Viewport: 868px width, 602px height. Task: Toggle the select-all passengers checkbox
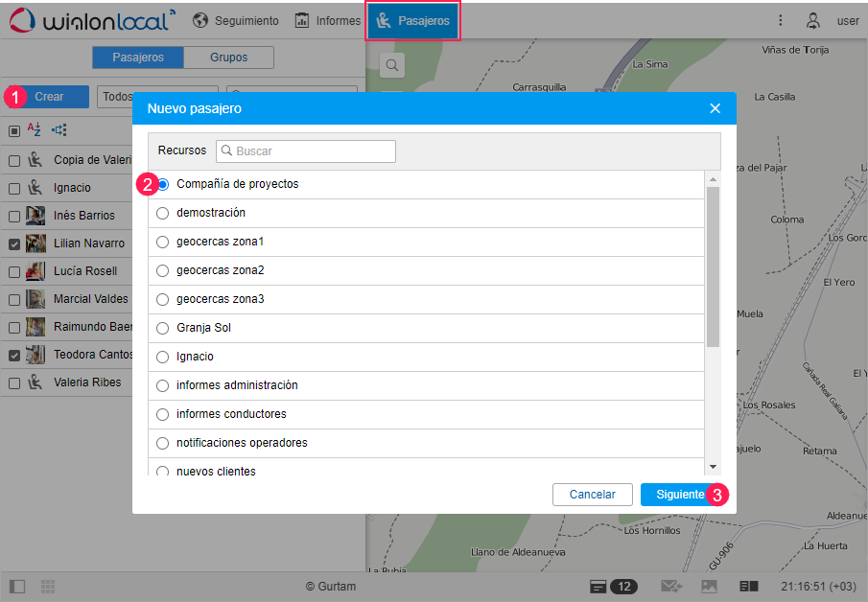pyautogui.click(x=14, y=130)
